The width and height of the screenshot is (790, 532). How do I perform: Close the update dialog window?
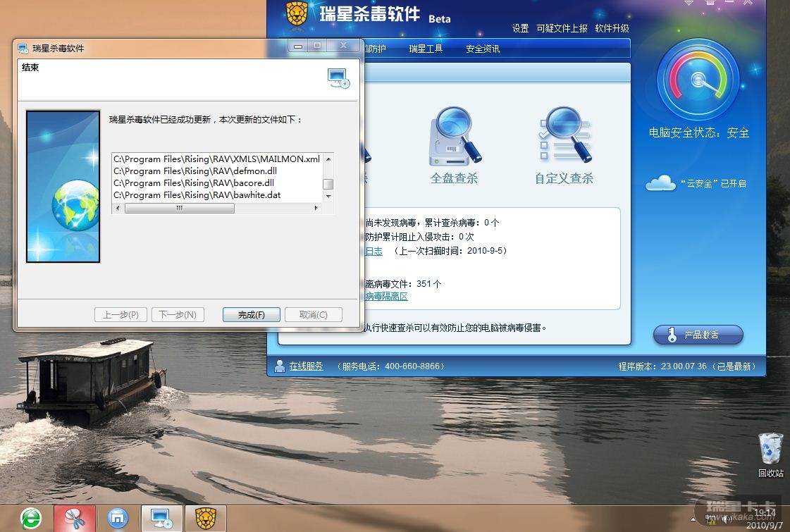(343, 46)
